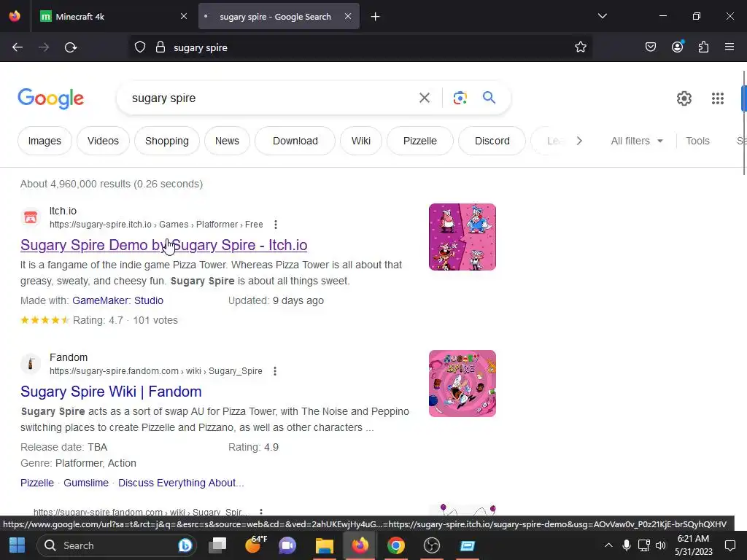The height and width of the screenshot is (560, 747).
Task: Go to the Google homepage logo
Action: tap(50, 98)
